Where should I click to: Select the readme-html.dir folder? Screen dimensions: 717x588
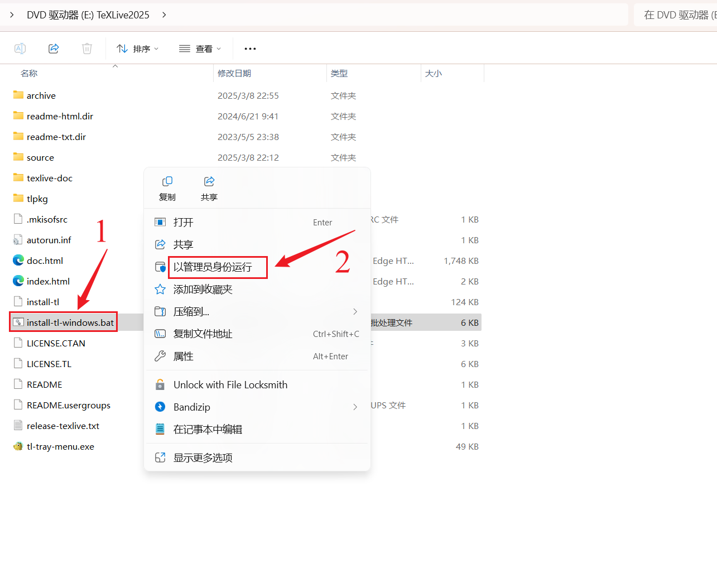60,116
